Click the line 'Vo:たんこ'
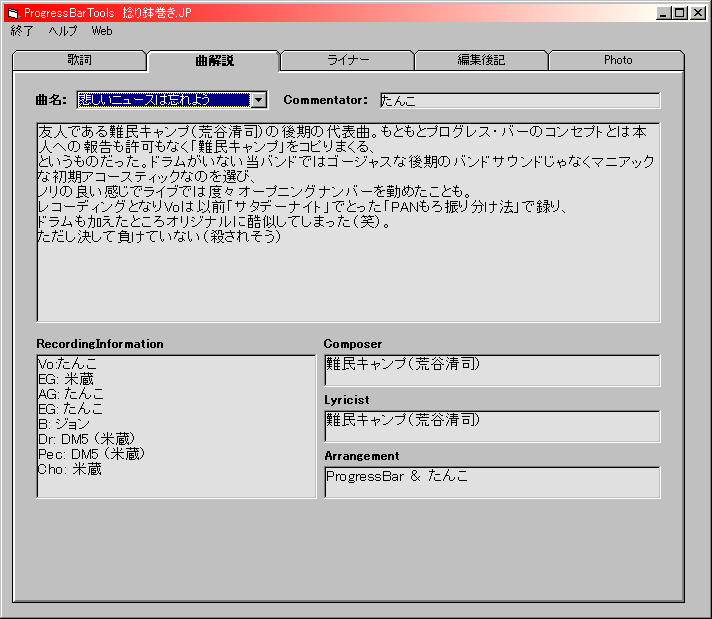712x619 pixels. click(x=67, y=364)
